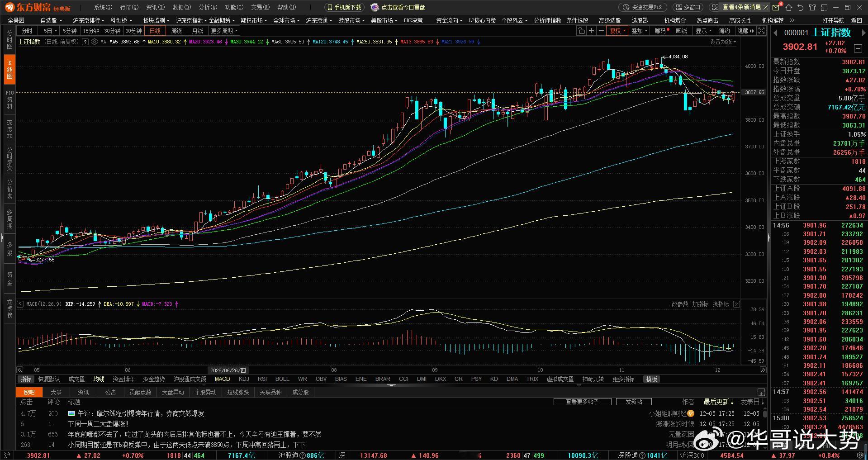Switch to 5分钟 timeframe
This screenshot has height=460, width=868.
(x=70, y=31)
